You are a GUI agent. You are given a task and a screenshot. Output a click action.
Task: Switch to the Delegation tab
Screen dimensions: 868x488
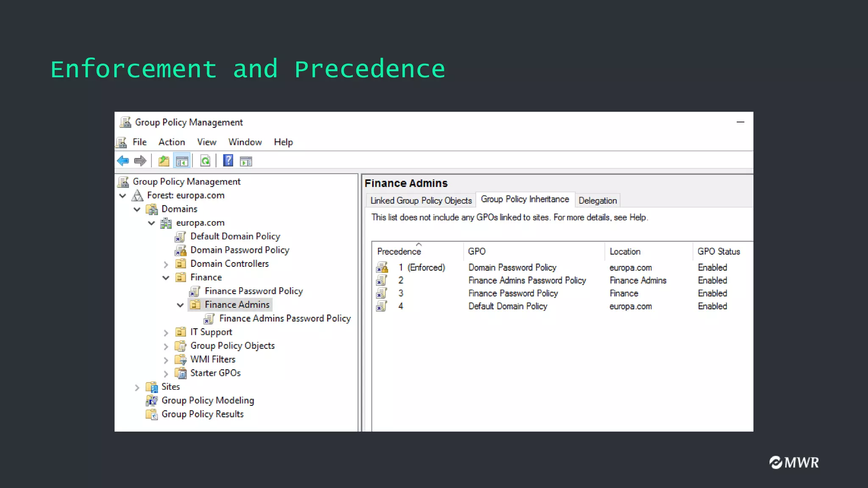[598, 201]
